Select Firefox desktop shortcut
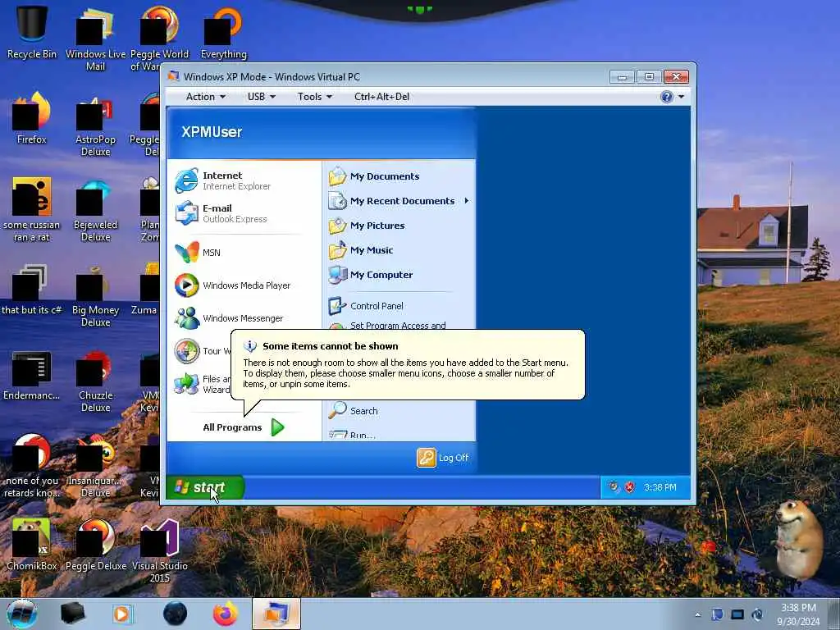 32,118
